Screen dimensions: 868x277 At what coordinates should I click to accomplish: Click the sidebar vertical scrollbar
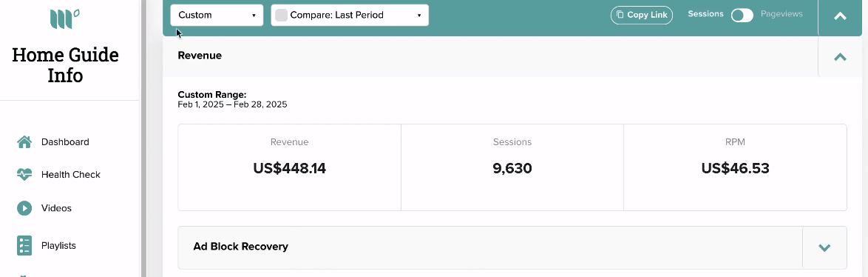(144, 138)
